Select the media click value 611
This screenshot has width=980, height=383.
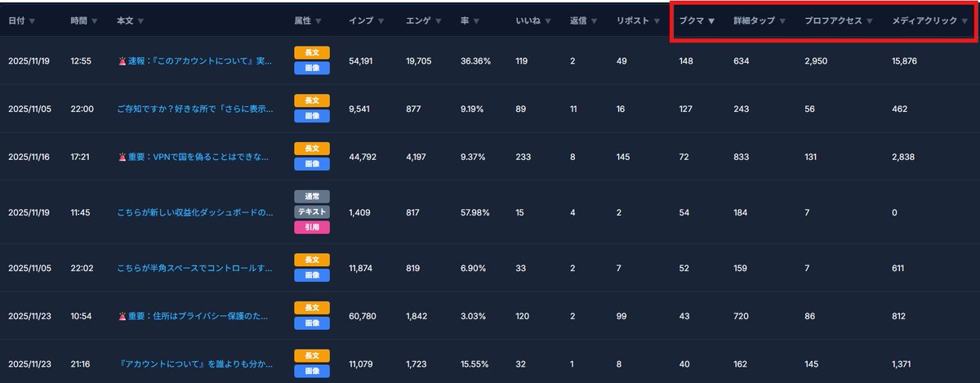899,268
